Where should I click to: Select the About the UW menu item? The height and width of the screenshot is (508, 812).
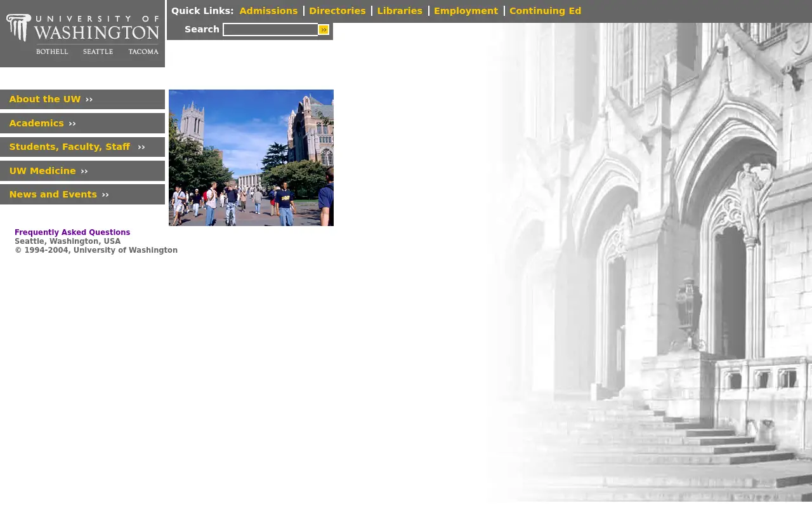click(45, 99)
